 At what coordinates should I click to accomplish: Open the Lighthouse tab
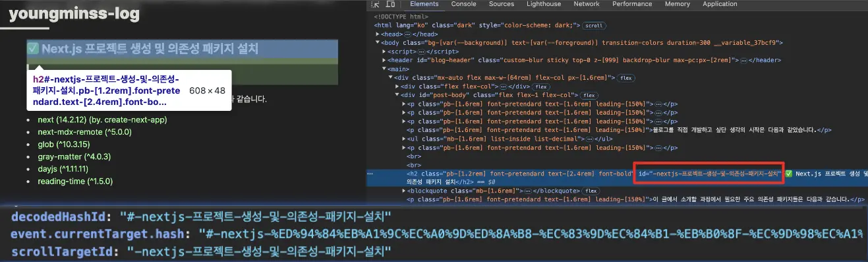pyautogui.click(x=544, y=4)
